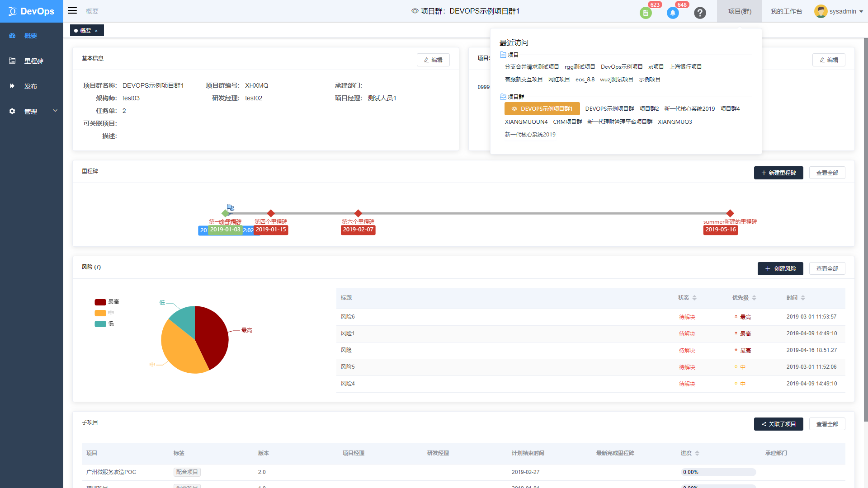This screenshot has width=868, height=488.
Task: Select highlighted DEVOPS示例项目群1 group
Action: (542, 109)
